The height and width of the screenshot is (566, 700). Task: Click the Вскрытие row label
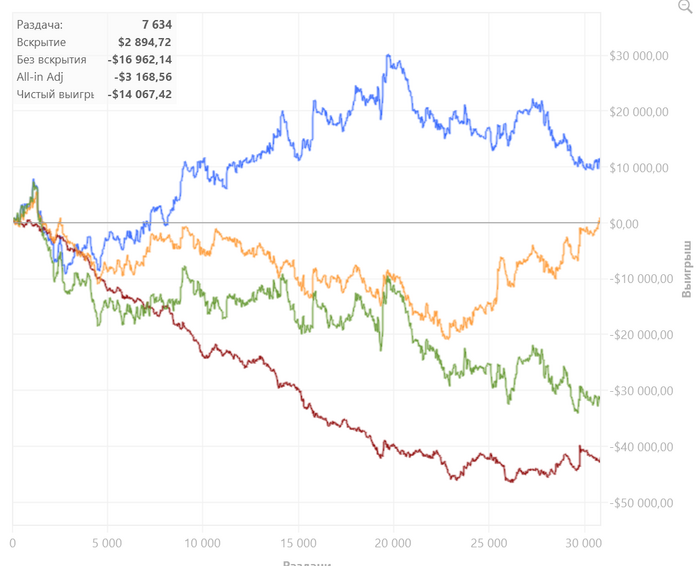tap(42, 41)
